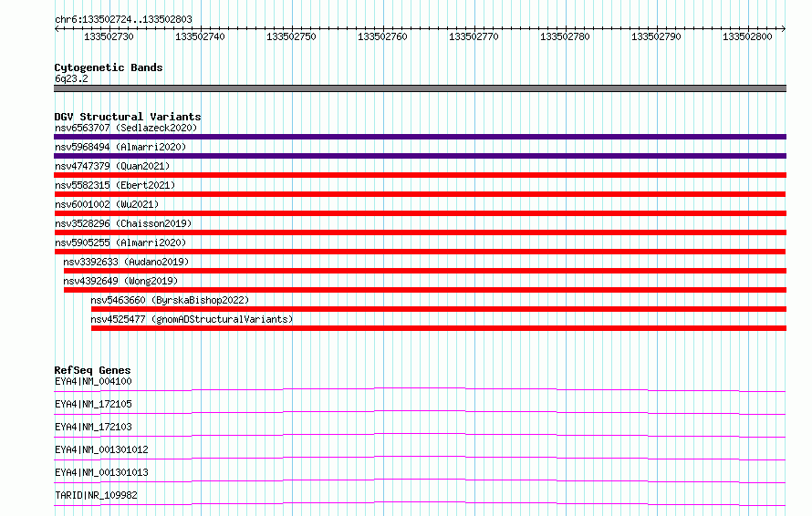Click the DGV Structural Variants track heading
The image size is (812, 516).
[128, 117]
